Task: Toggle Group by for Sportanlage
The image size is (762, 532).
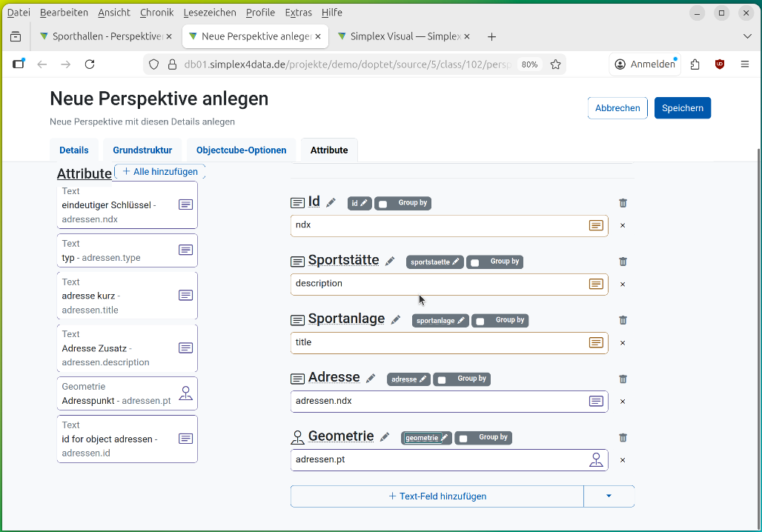Action: [x=480, y=321]
